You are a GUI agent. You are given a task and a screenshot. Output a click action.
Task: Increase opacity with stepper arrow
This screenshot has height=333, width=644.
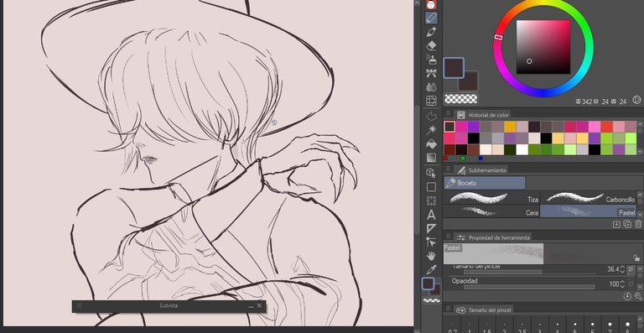tap(622, 282)
